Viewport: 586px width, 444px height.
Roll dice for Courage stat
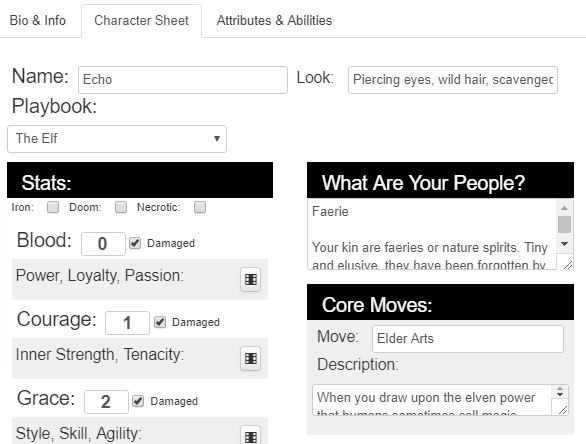point(250,358)
